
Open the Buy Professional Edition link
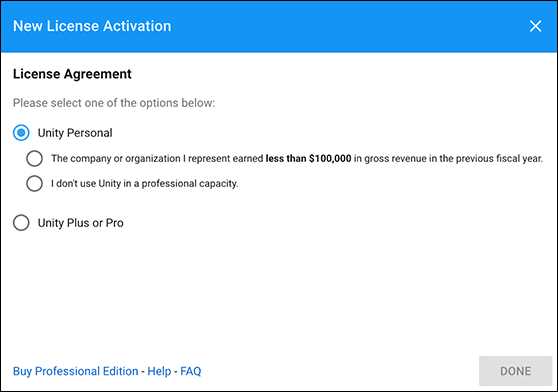75,371
